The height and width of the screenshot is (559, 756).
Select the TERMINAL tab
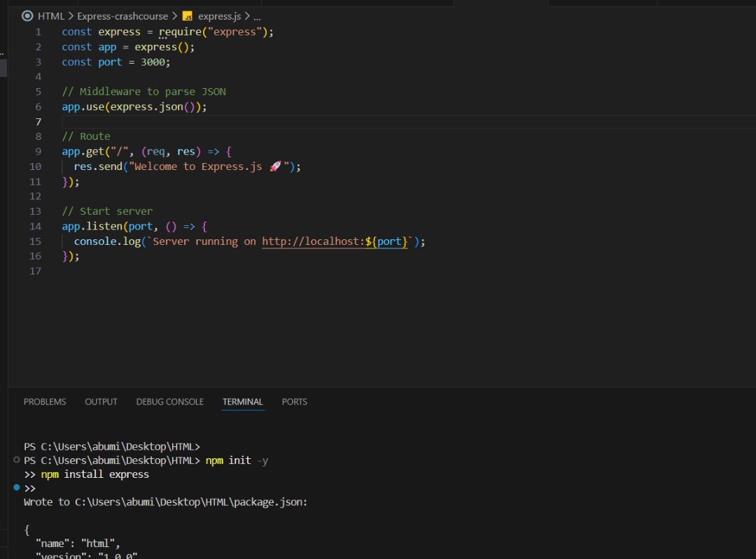point(242,402)
